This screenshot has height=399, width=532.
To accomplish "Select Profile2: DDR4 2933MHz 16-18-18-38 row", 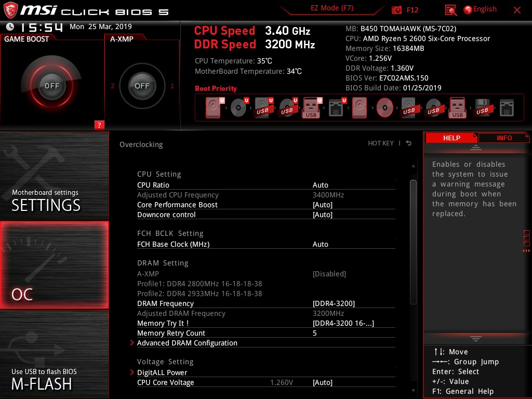I will (199, 294).
